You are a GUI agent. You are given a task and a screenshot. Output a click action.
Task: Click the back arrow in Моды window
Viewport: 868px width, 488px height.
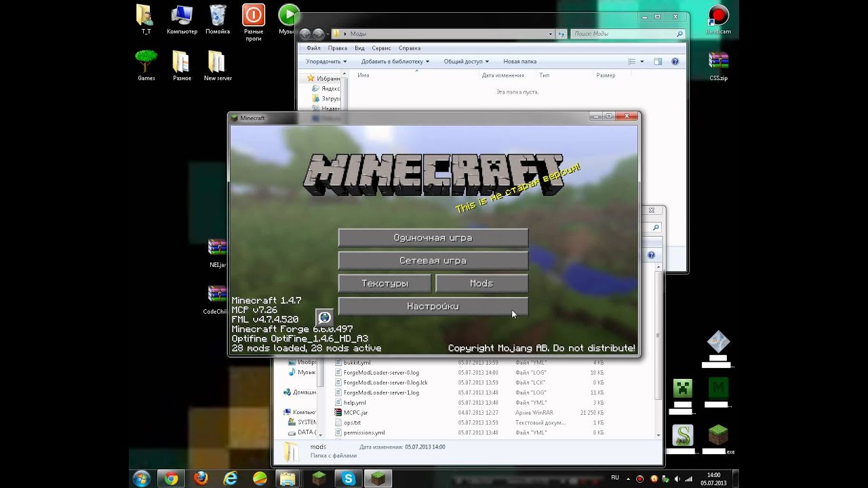(x=305, y=33)
